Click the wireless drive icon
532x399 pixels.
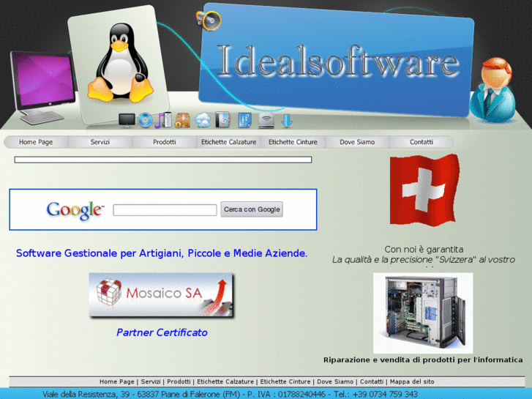(266, 121)
